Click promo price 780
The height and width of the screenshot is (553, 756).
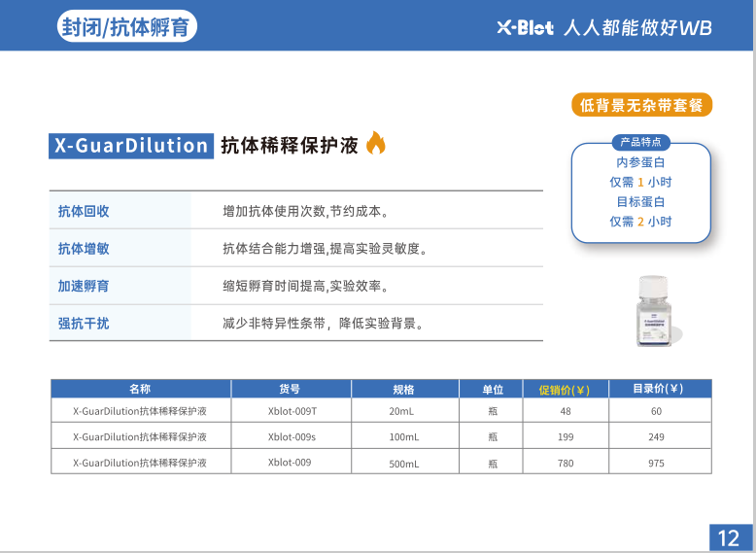(x=566, y=464)
